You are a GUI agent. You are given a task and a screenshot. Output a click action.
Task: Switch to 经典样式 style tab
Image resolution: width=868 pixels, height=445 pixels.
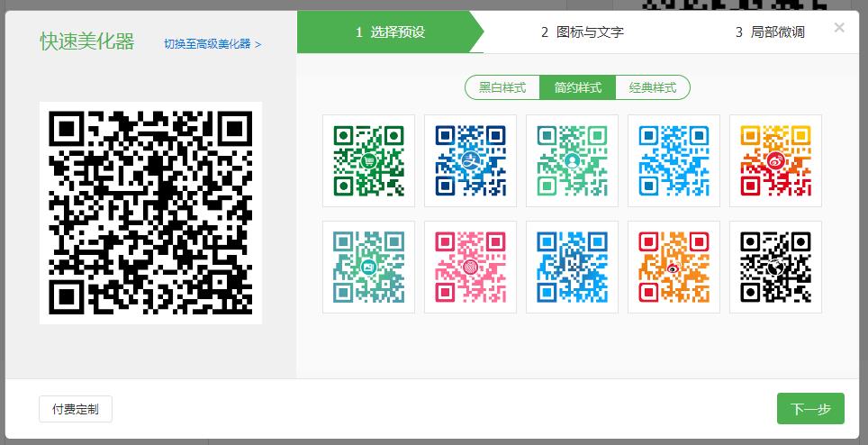coord(653,87)
